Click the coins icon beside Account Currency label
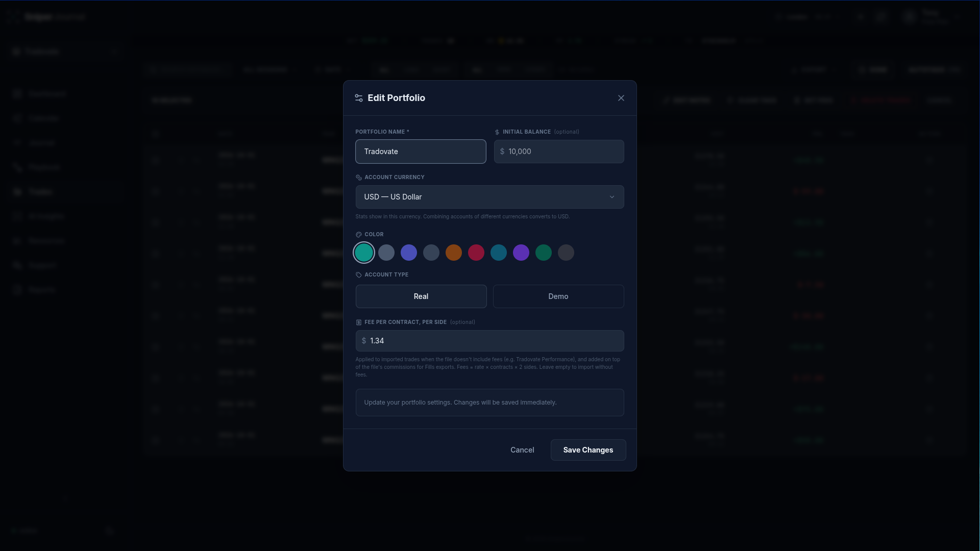The height and width of the screenshot is (551, 980). pos(359,178)
